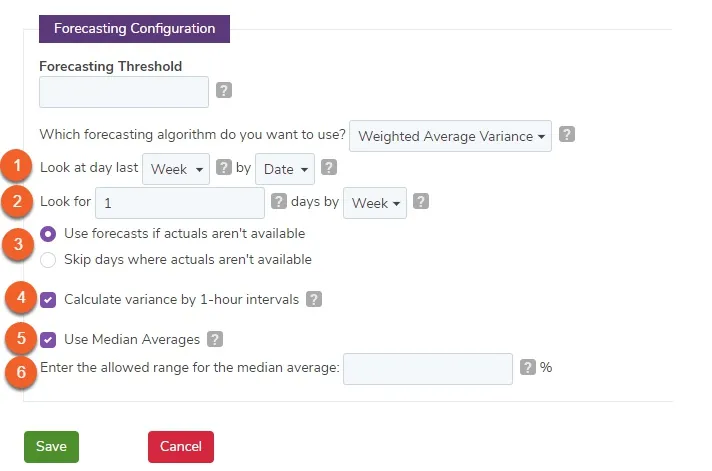
Task: Click the Cancel button
Action: coord(181,446)
